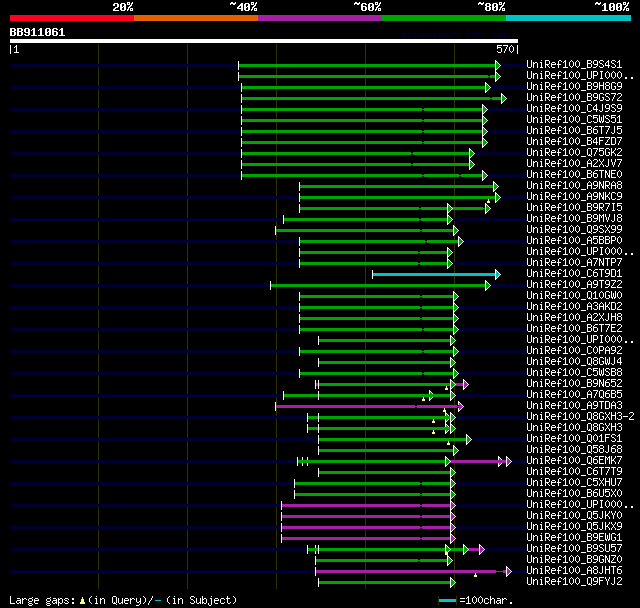
Task: Select the UniRef100_B9EWG1 label
Action: [x=574, y=538]
